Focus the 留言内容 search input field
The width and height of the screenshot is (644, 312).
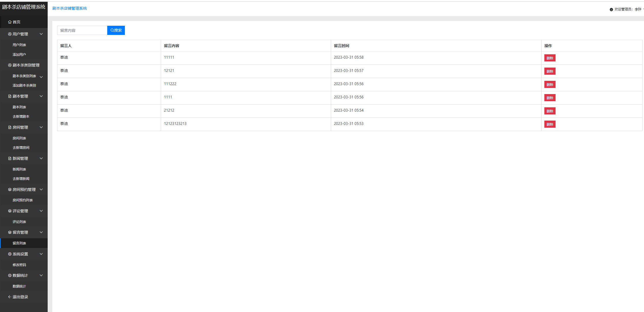[x=82, y=30]
